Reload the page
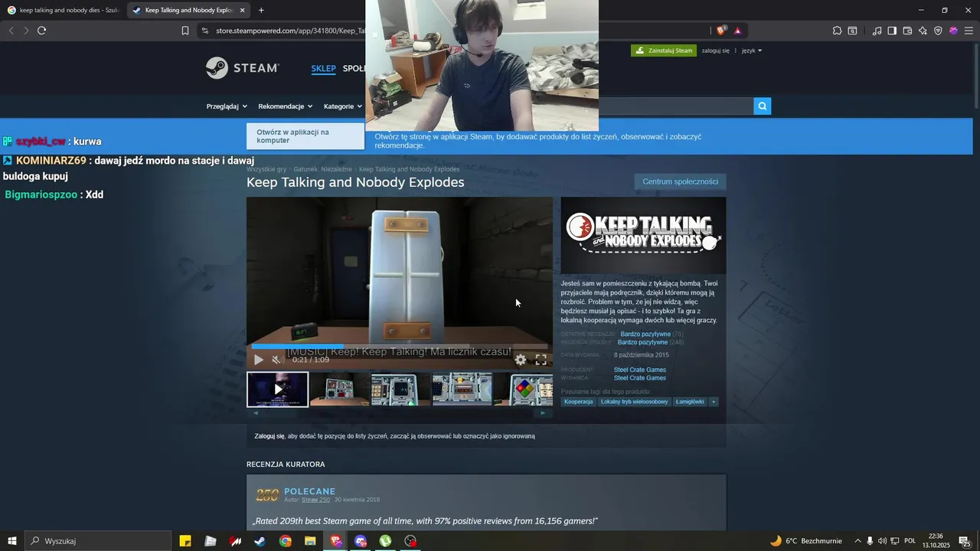Image resolution: width=980 pixels, height=551 pixels. point(41,31)
